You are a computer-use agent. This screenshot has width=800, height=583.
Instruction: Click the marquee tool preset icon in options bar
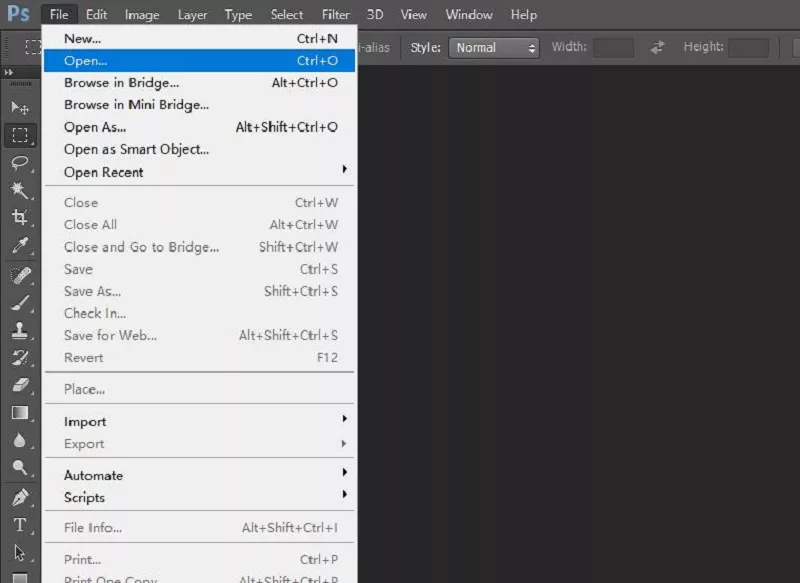tap(32, 47)
